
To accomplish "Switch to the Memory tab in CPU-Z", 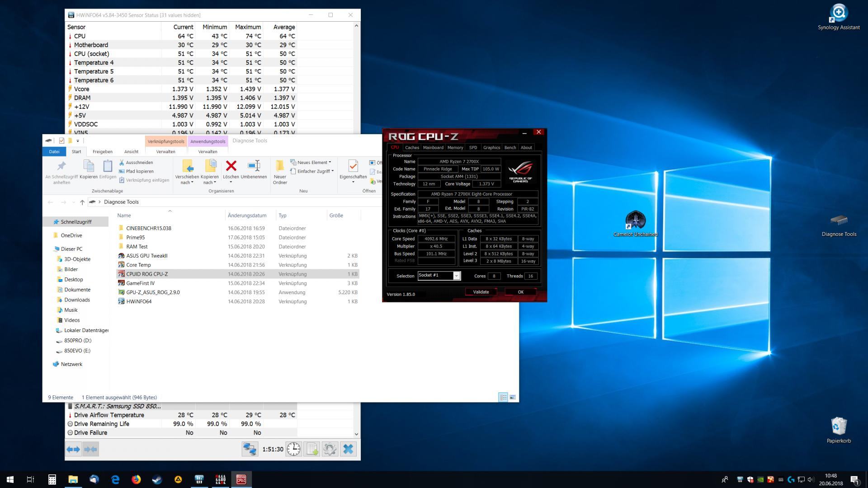I will 455,147.
